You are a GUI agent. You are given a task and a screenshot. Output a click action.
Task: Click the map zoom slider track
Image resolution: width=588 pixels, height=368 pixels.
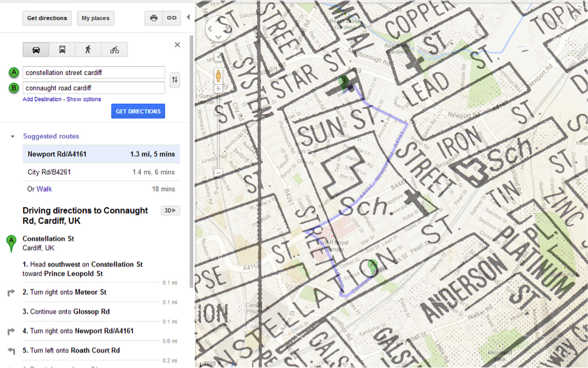click(x=219, y=131)
